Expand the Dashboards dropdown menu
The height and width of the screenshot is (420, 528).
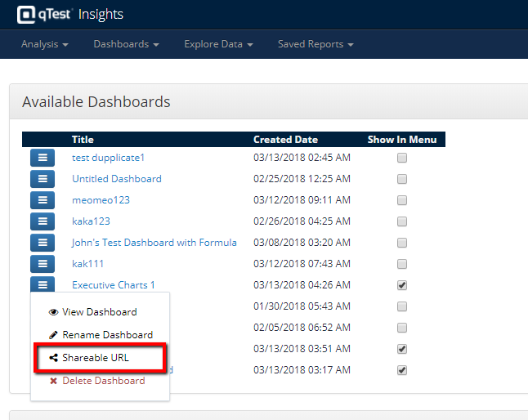point(126,44)
